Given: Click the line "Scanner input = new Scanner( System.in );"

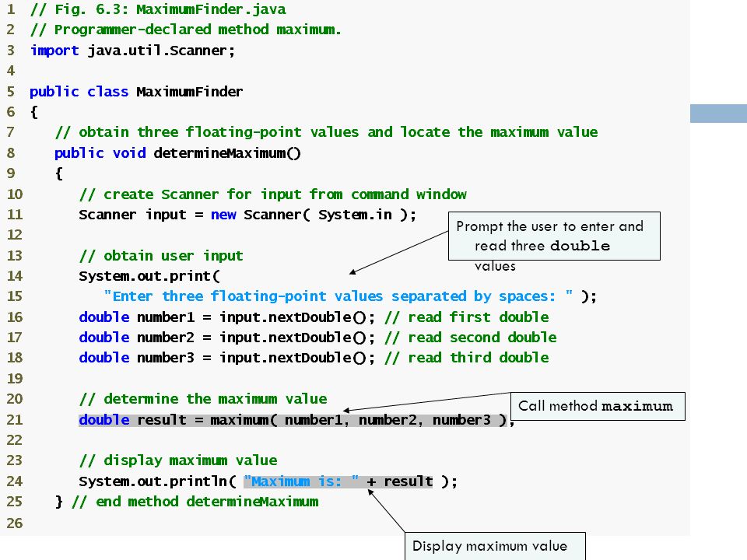Looking at the screenshot, I should (x=247, y=215).
